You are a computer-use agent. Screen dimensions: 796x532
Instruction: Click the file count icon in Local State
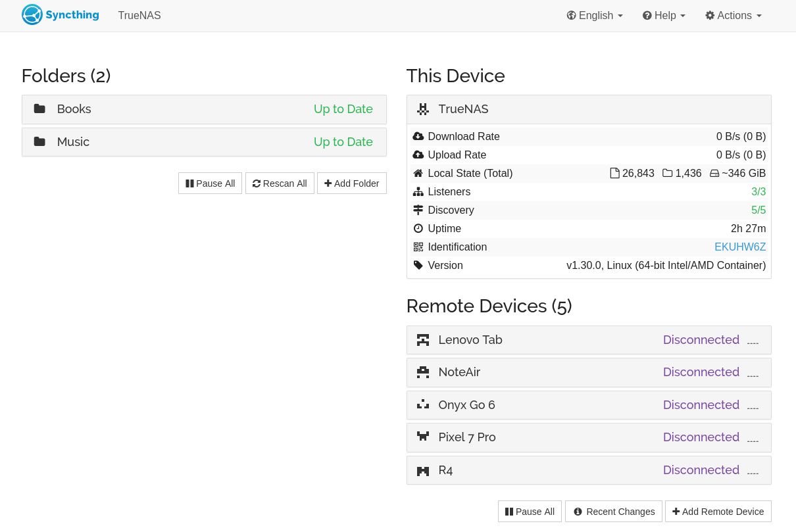[x=615, y=173]
